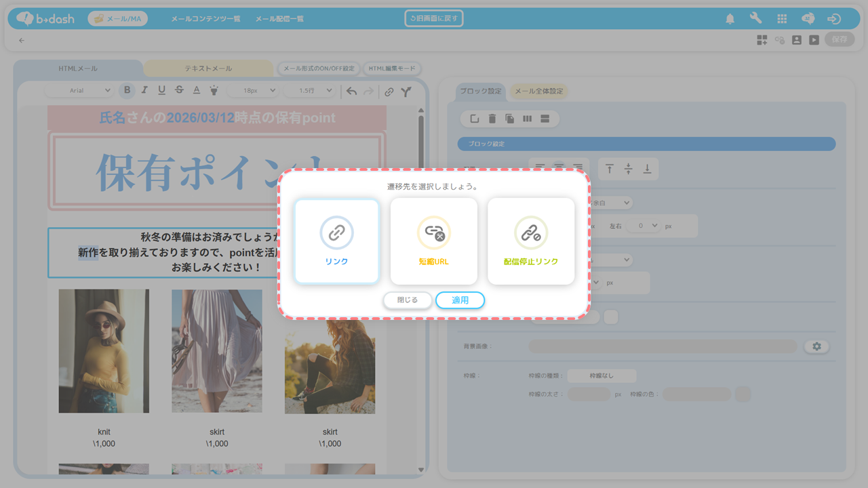Switch to the メール全体設定 tab
Viewport: 868px width, 488px height.
(538, 91)
